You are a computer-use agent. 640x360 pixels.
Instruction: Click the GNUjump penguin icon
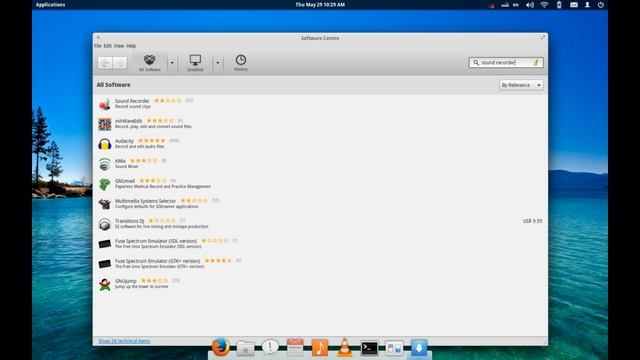104,284
